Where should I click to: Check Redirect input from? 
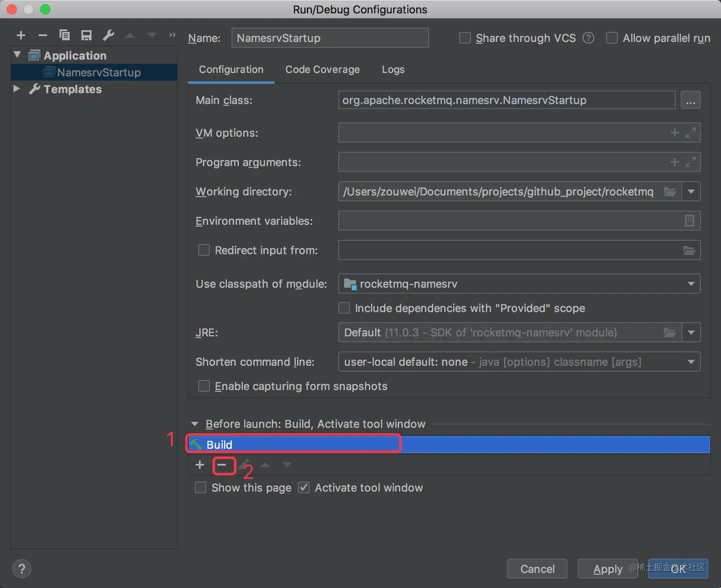pos(204,250)
